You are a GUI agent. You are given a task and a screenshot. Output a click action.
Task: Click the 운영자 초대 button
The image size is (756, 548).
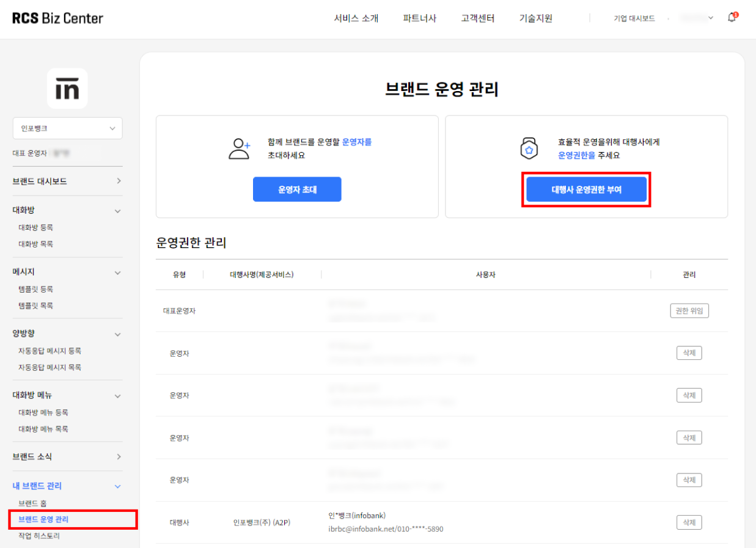coord(297,189)
